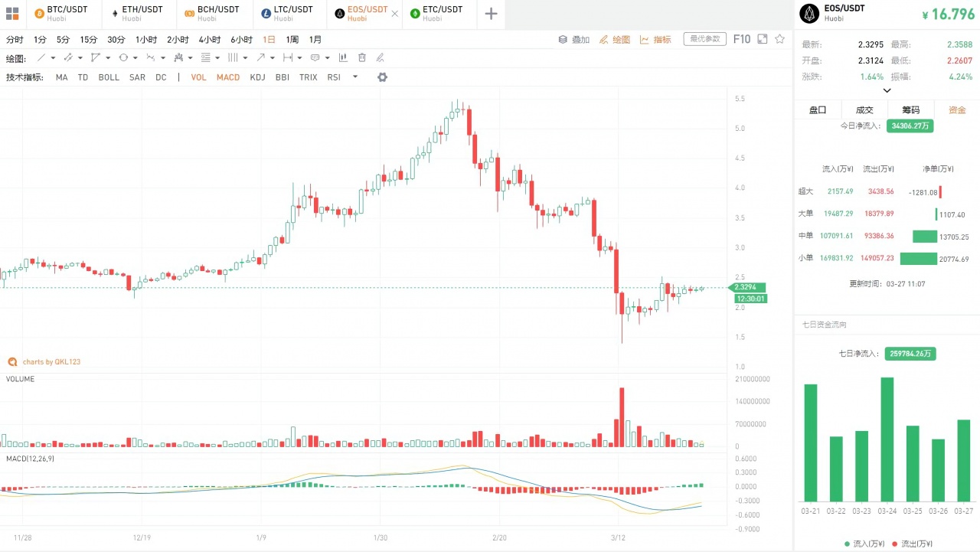
Task: Click the 流出 red legend item
Action: coord(912,544)
